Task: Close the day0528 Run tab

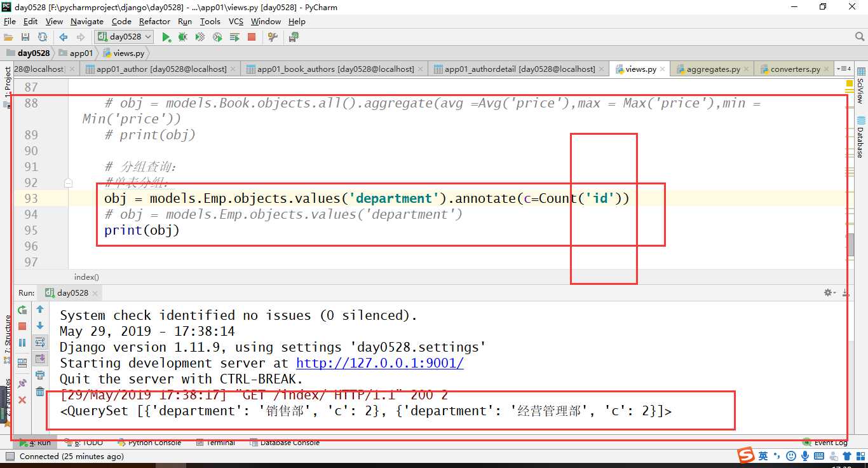Action: (x=95, y=293)
